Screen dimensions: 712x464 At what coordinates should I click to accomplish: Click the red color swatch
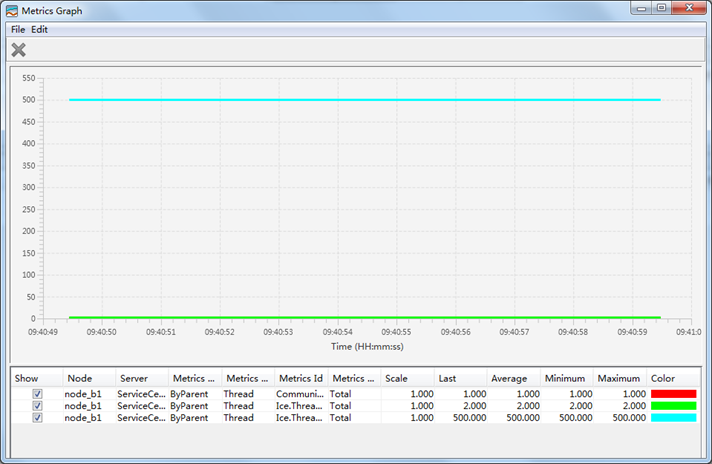pos(673,394)
